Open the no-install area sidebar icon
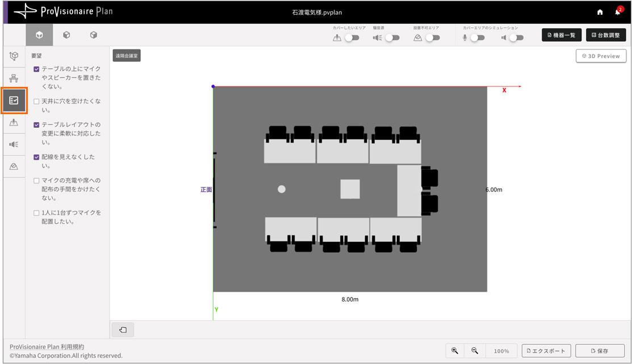Viewport: 632px width, 364px height. pyautogui.click(x=14, y=166)
